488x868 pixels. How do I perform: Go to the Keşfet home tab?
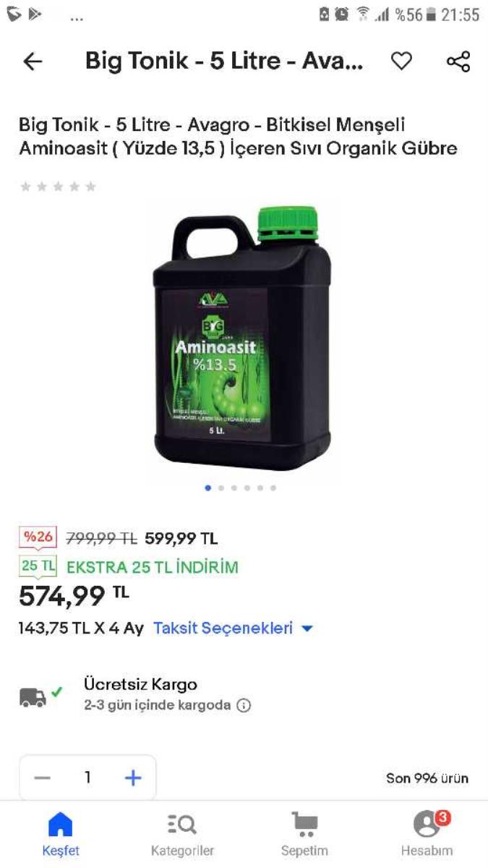pyautogui.click(x=61, y=833)
